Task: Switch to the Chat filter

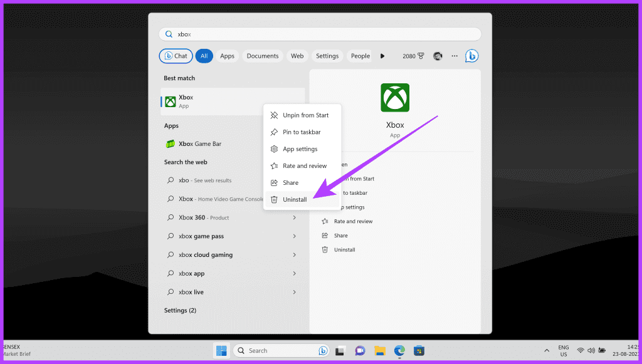Action: [176, 56]
